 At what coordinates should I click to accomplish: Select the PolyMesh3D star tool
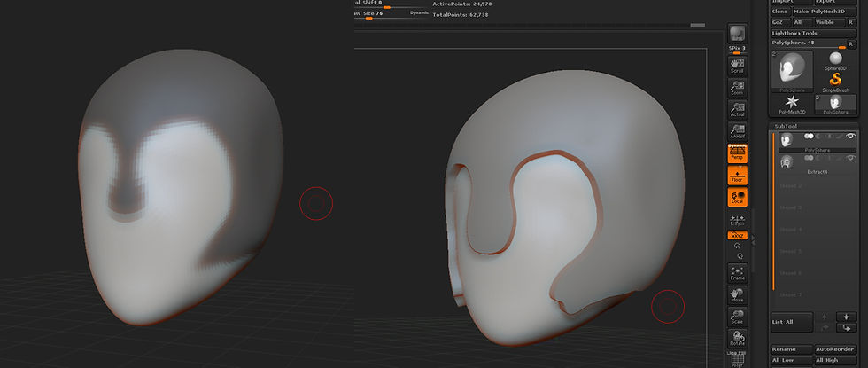pos(792,104)
